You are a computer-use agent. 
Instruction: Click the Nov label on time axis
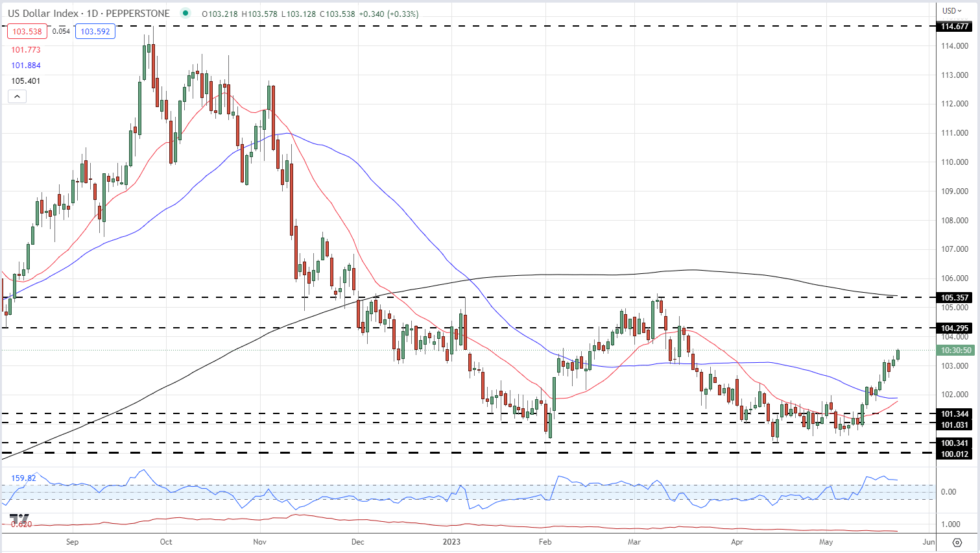259,542
